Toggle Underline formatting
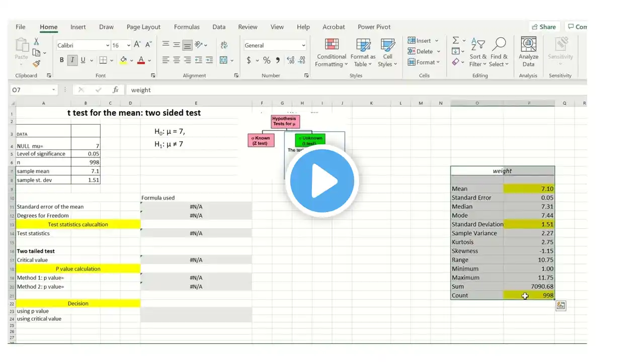644x362 pixels. 84,60
